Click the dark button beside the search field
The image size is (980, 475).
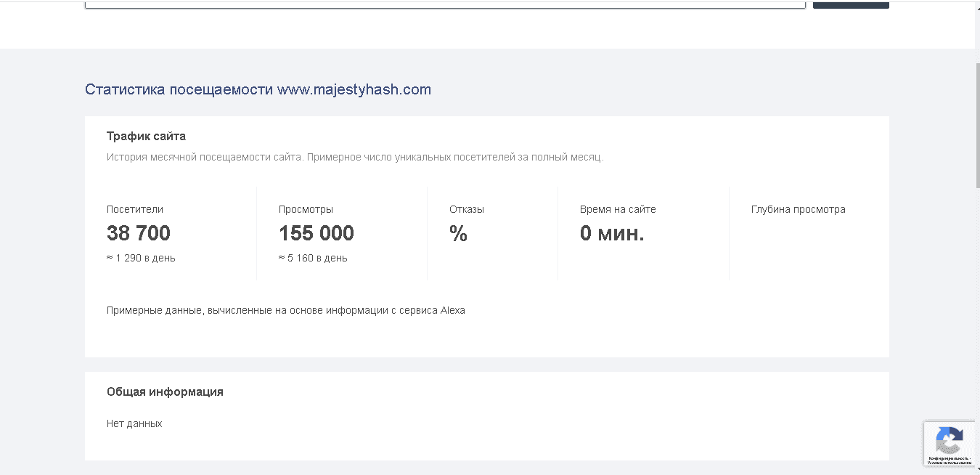coord(851,4)
